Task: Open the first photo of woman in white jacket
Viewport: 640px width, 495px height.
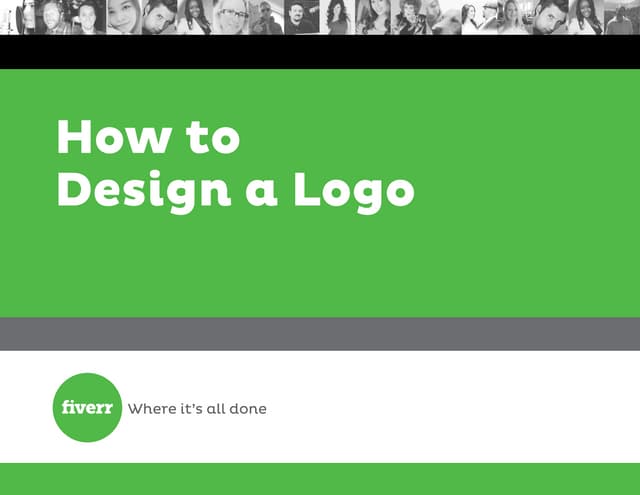Action: 195,17
